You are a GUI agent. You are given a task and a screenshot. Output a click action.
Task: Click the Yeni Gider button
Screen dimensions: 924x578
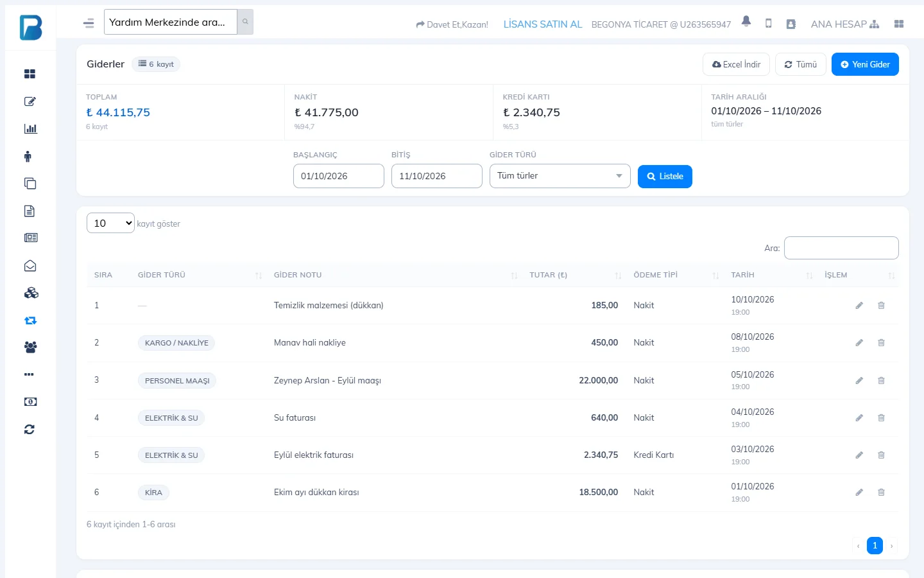point(865,64)
